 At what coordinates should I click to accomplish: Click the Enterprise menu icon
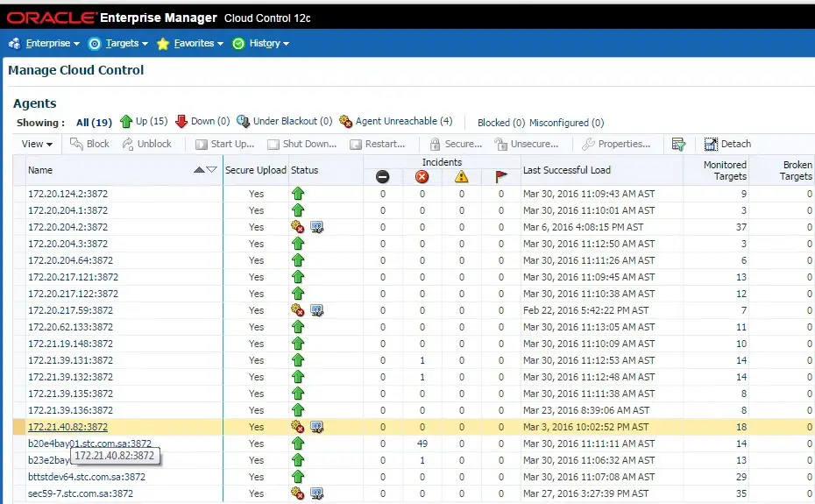[x=15, y=44]
